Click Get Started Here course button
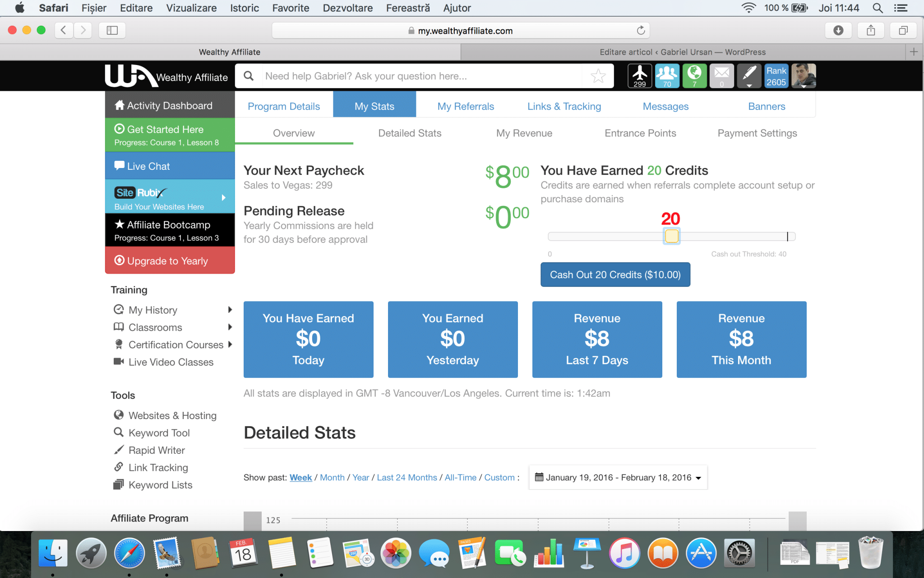 point(170,135)
